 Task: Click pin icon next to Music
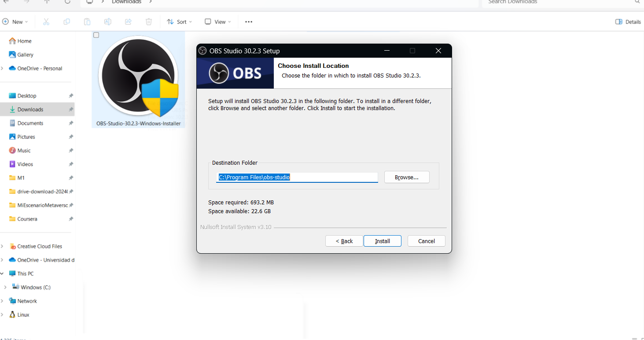71,150
